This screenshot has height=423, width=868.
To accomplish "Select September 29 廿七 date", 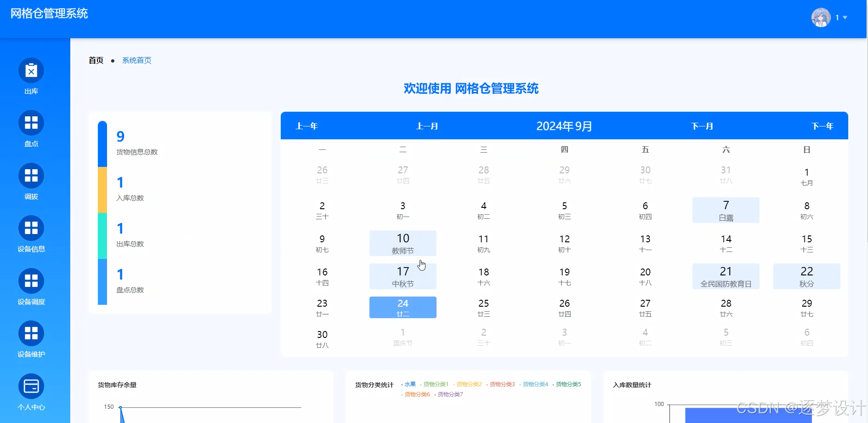I will (x=807, y=308).
